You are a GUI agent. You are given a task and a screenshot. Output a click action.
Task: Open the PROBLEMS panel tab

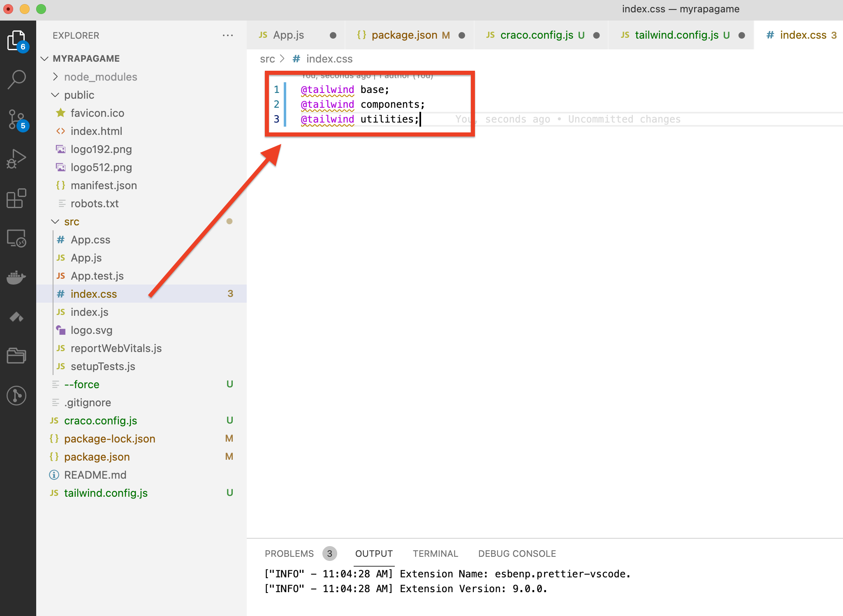pos(289,553)
